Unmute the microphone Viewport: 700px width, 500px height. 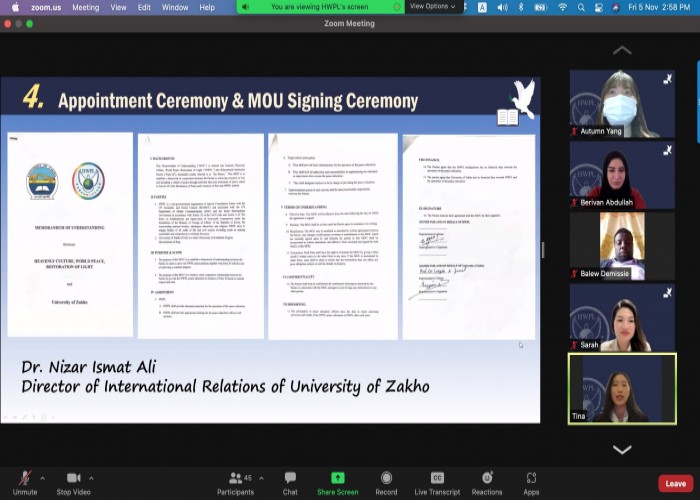[x=25, y=482]
